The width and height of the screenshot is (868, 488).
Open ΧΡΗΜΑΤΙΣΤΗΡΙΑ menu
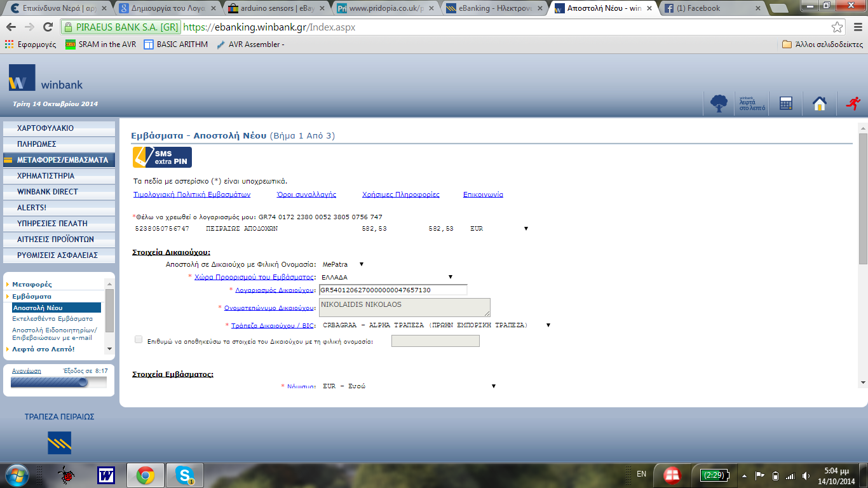[x=59, y=175]
